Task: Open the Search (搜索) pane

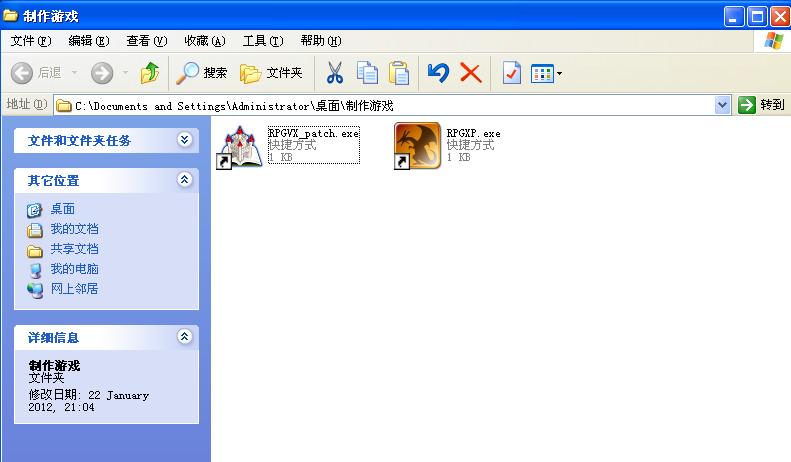Action: click(x=201, y=73)
